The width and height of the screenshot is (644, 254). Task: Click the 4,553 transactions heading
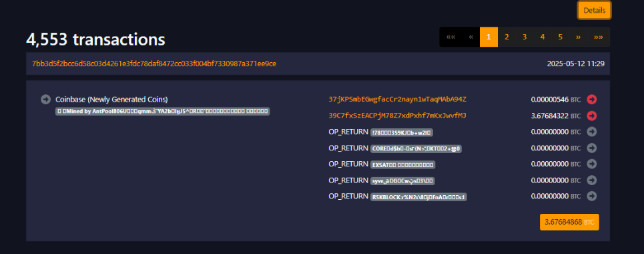point(95,39)
